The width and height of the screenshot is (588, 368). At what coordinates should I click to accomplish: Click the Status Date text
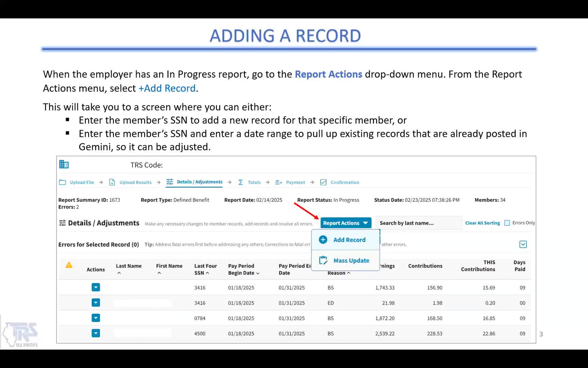(x=417, y=200)
